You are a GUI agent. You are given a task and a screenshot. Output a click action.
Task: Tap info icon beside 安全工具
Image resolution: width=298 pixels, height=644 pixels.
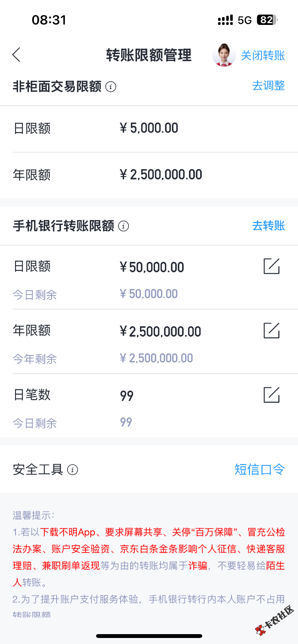[x=73, y=470]
